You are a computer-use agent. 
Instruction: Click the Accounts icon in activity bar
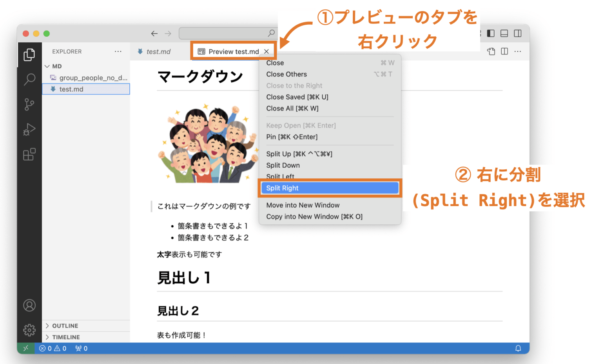(x=29, y=305)
